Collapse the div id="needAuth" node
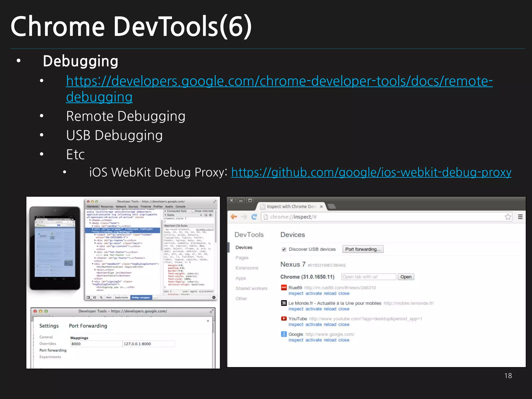Screen dimensions: 532x399 92,264
